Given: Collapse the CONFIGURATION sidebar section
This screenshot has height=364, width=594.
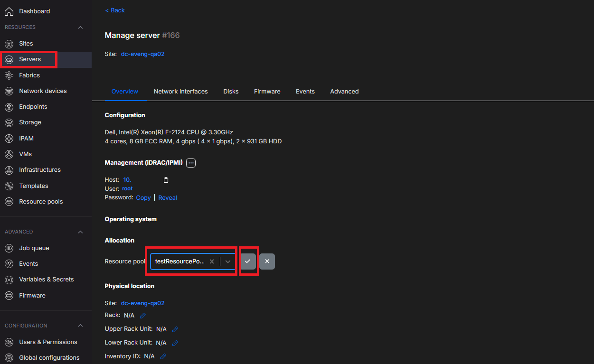Looking at the screenshot, I should point(80,326).
